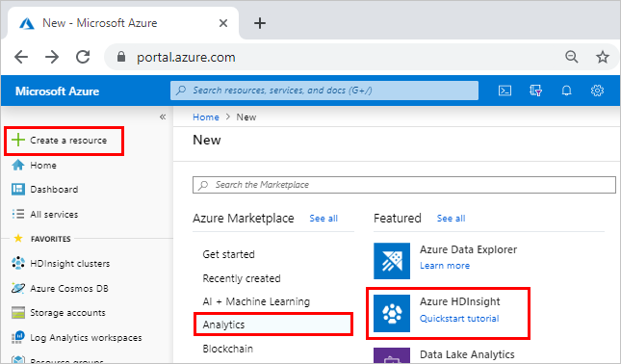Open Dashboard label in sidebar

pyautogui.click(x=54, y=190)
